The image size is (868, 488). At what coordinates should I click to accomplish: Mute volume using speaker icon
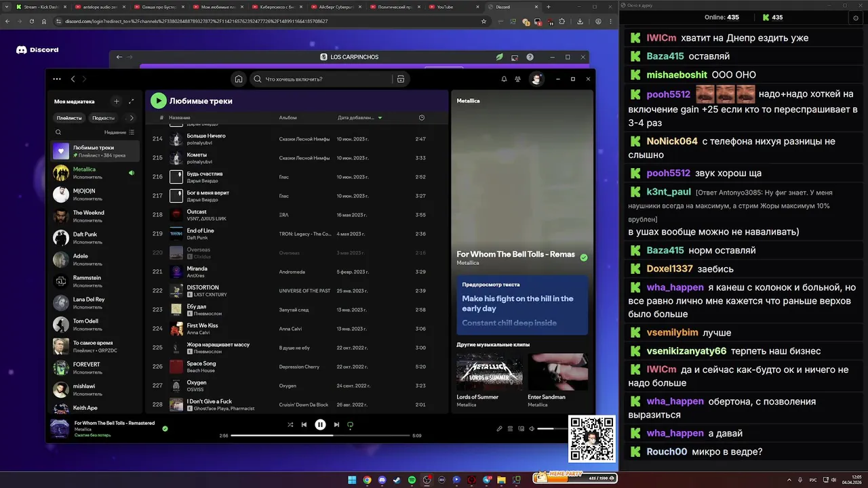click(x=532, y=428)
